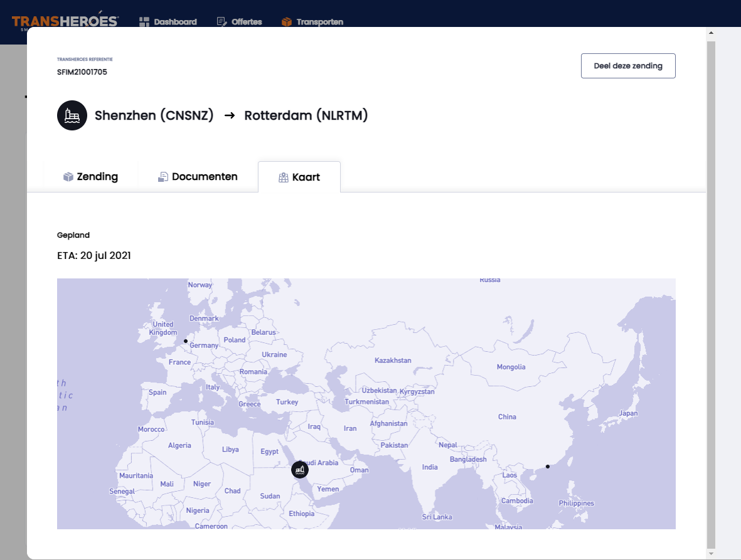
Task: Click the India label on map
Action: [x=430, y=467]
